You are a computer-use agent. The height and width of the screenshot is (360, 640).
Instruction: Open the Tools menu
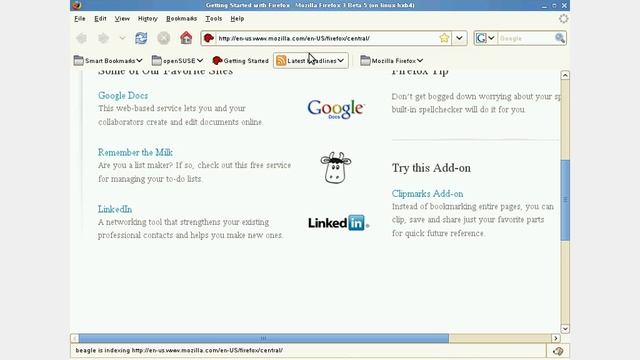pyautogui.click(x=213, y=18)
